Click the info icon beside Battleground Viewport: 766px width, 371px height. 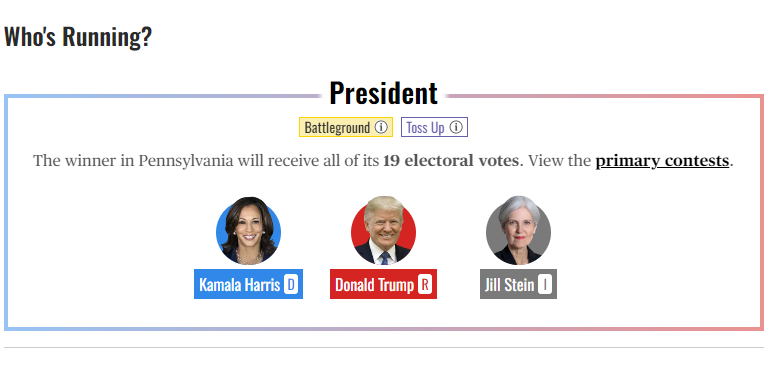(381, 128)
